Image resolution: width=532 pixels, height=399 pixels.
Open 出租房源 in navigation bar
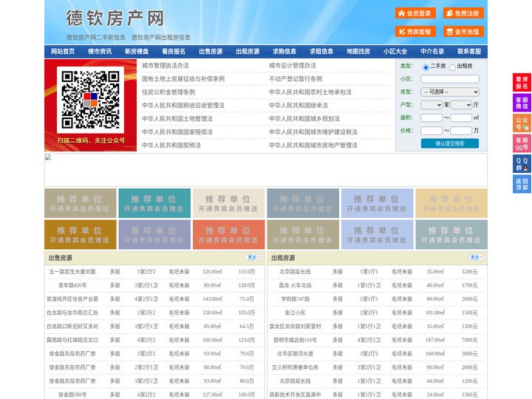(x=248, y=52)
